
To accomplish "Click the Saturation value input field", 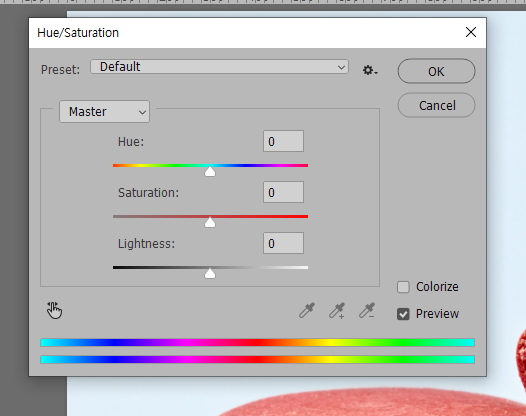I will point(283,192).
